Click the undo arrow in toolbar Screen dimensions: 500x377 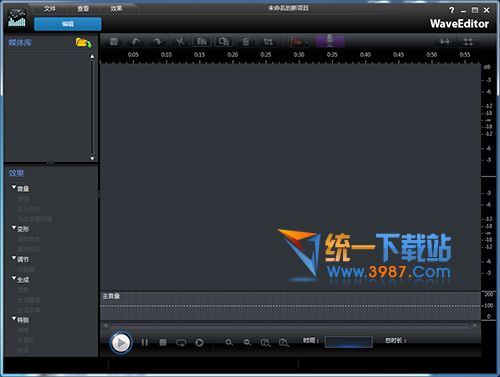135,42
